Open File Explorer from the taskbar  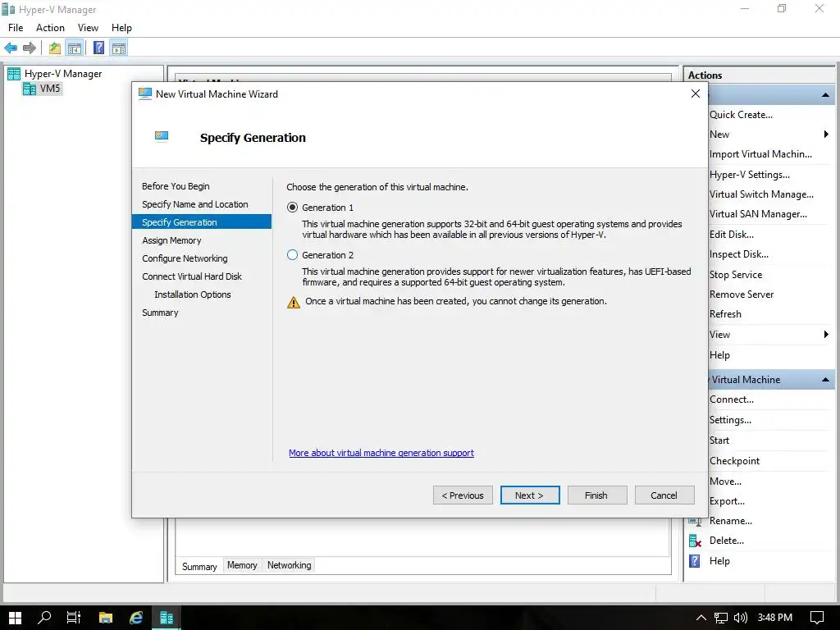(x=106, y=618)
